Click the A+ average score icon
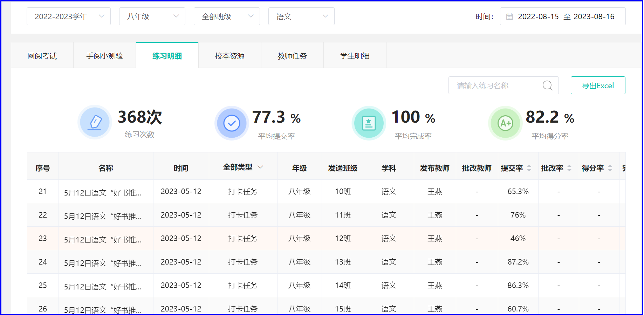Viewport: 644px width, 315px height. click(505, 123)
